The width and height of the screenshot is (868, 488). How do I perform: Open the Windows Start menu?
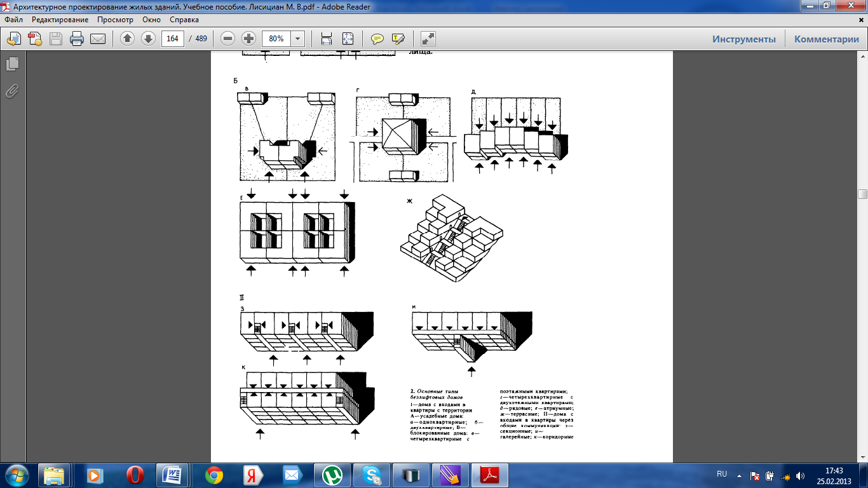coord(16,475)
